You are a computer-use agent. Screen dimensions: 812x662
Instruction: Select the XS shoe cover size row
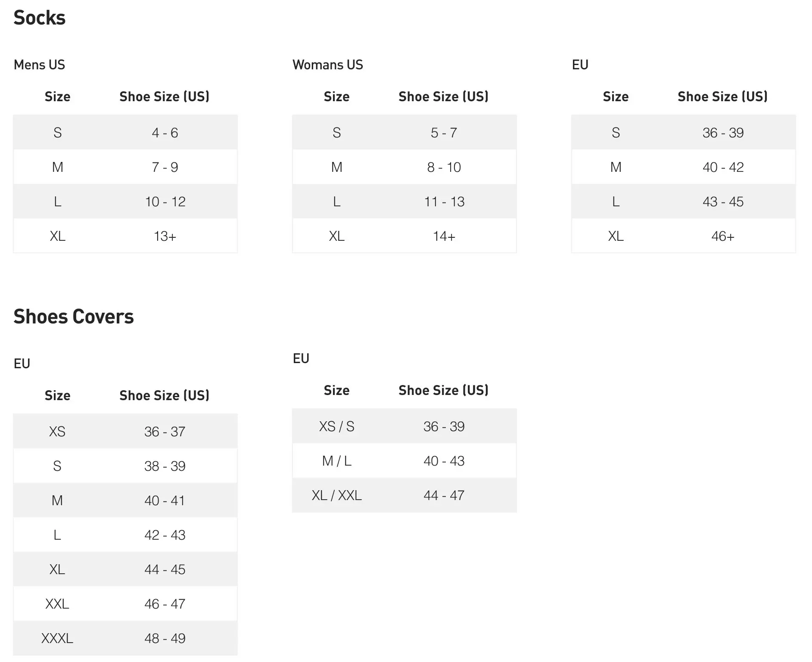125,431
